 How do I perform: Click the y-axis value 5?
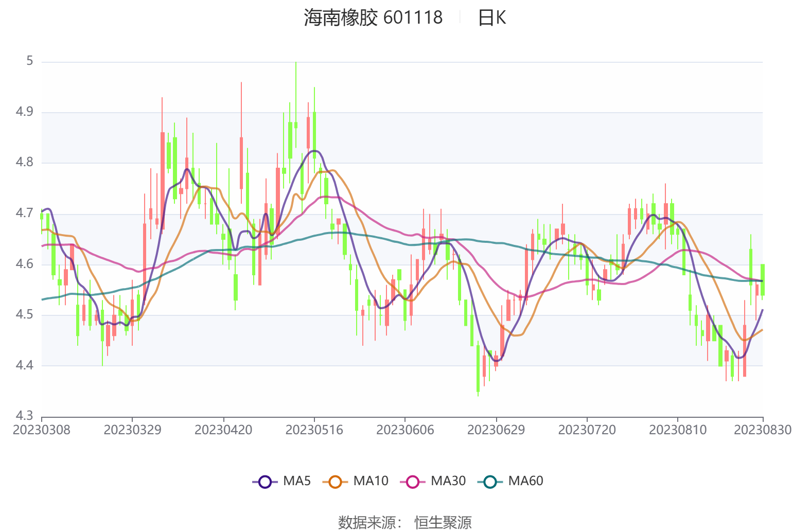[30, 61]
